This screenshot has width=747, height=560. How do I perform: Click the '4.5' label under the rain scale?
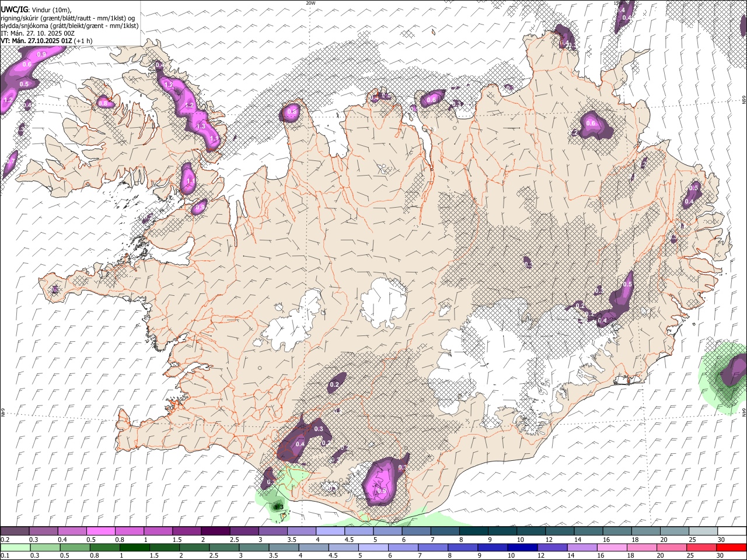coord(333,555)
